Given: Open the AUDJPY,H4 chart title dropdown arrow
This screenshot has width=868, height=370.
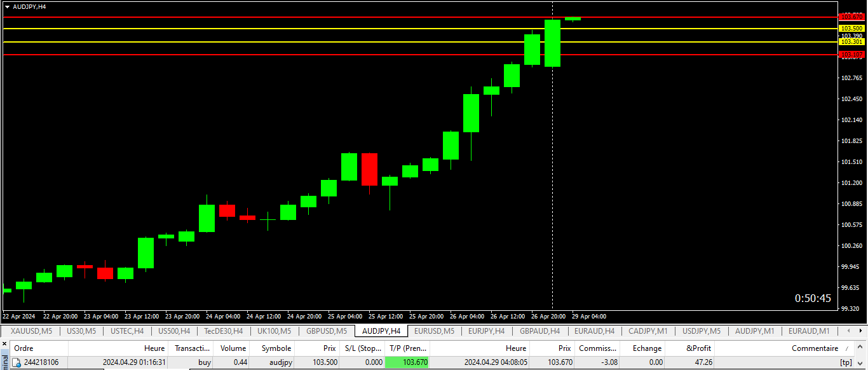Looking at the screenshot, I should pos(7,6).
